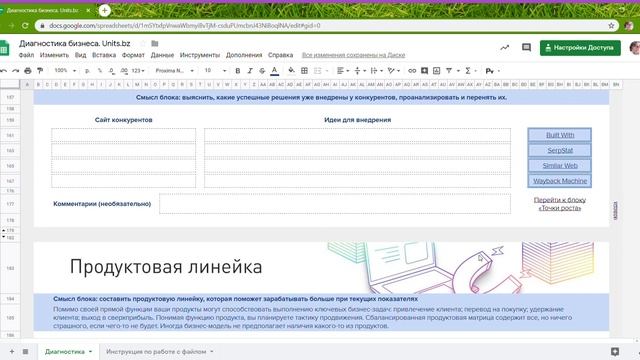
Task: Insert a link from toolbar
Action: 412,71
